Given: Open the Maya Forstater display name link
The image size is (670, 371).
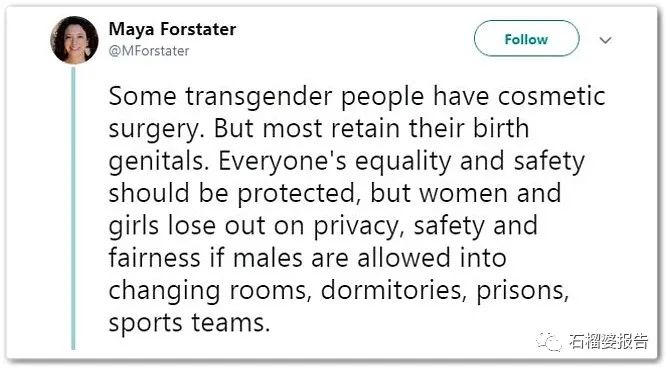Looking at the screenshot, I should (172, 29).
